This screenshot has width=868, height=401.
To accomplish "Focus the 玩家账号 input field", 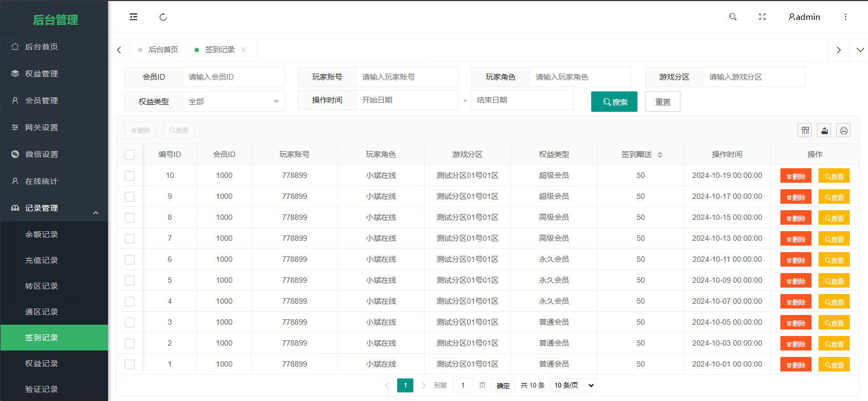I will (407, 77).
